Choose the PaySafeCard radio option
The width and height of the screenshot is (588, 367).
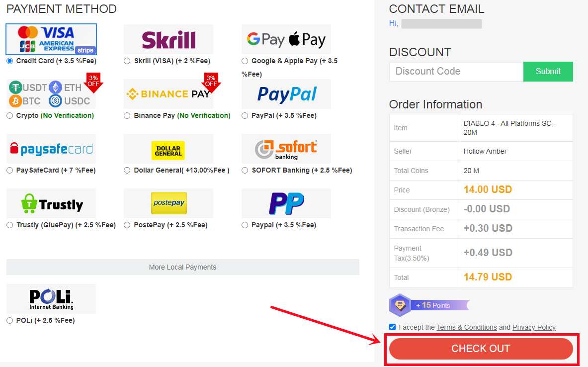10,171
